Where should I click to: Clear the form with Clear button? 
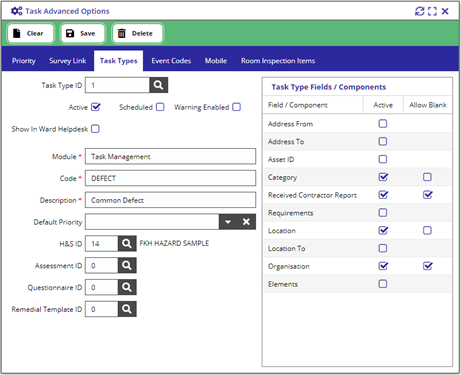click(x=31, y=33)
